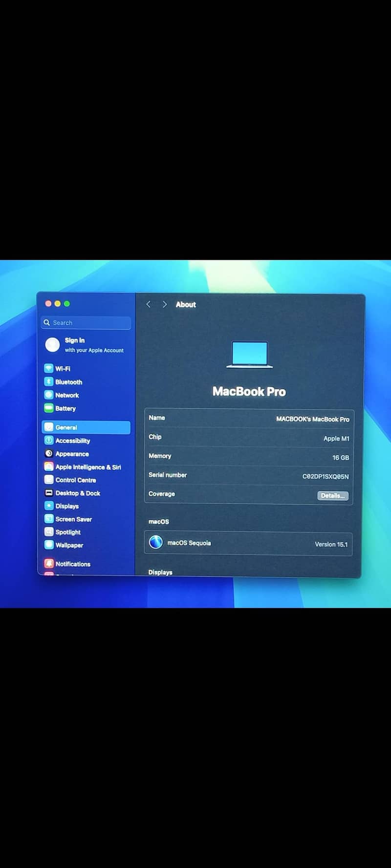Click the Appearance sidebar icon
This screenshot has width=391, height=868.
click(x=48, y=453)
